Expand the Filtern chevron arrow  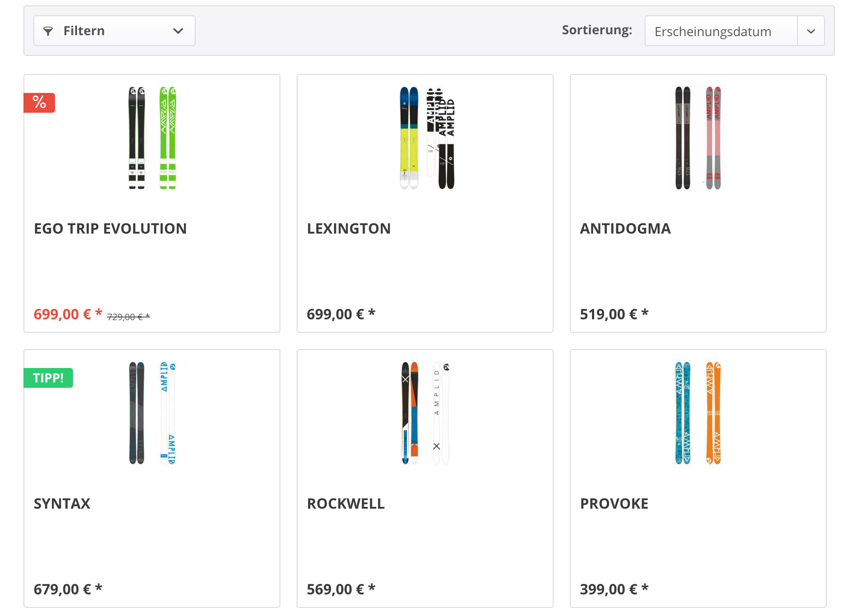pyautogui.click(x=178, y=31)
